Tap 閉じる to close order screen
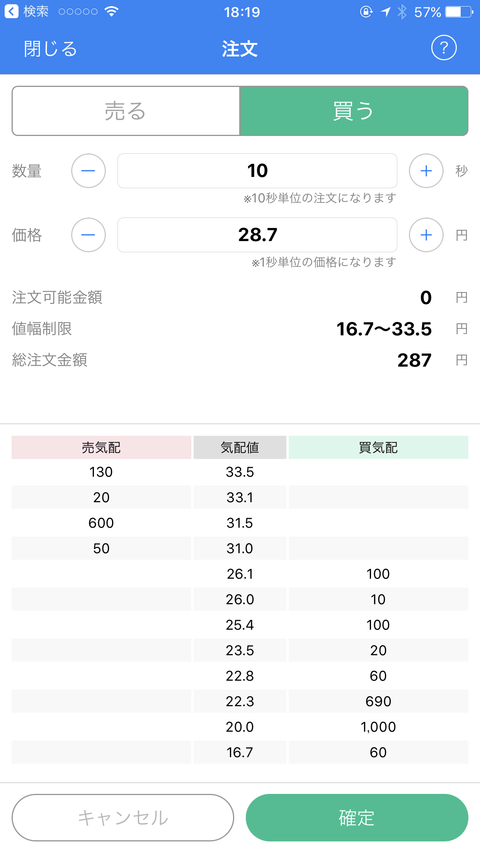 coord(51,49)
